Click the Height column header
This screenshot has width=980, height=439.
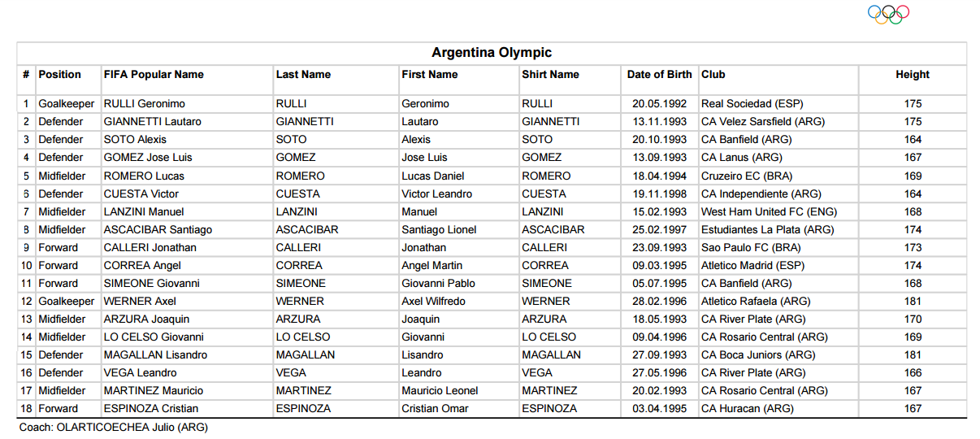(x=913, y=74)
